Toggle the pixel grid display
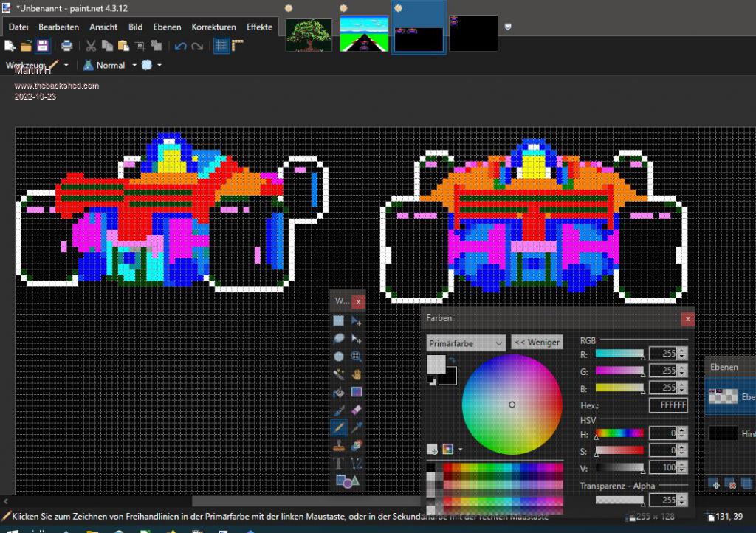 [221, 46]
